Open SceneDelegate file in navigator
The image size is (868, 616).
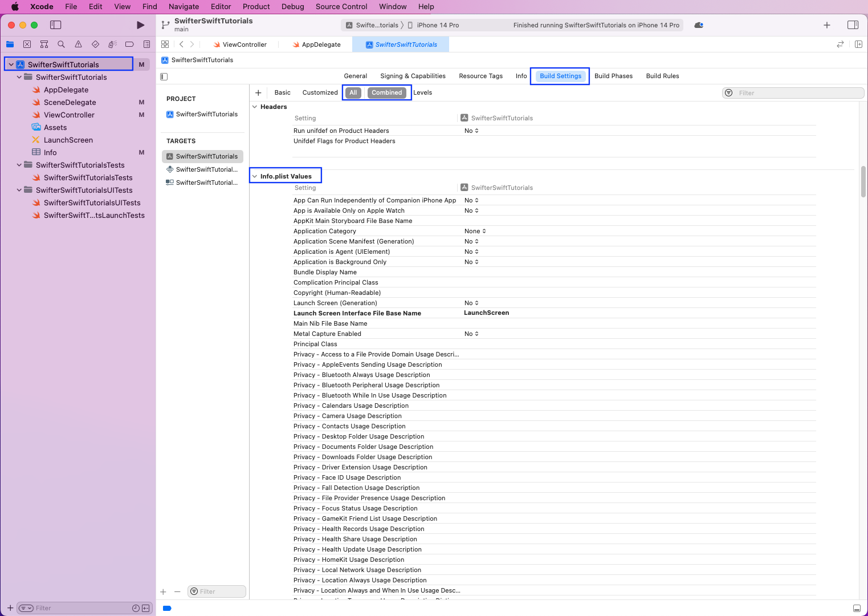tap(70, 102)
